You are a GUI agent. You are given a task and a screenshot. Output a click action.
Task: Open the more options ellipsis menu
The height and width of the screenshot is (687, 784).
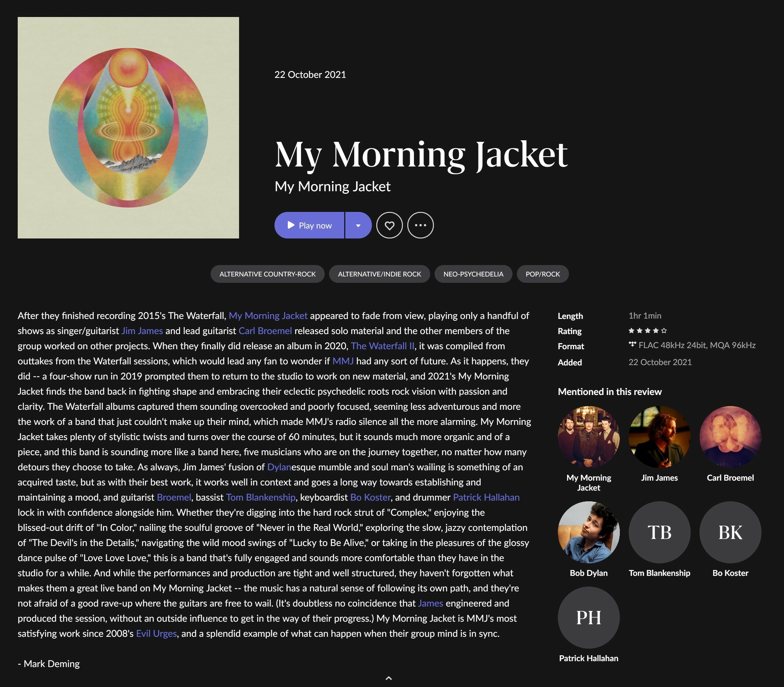(x=420, y=225)
